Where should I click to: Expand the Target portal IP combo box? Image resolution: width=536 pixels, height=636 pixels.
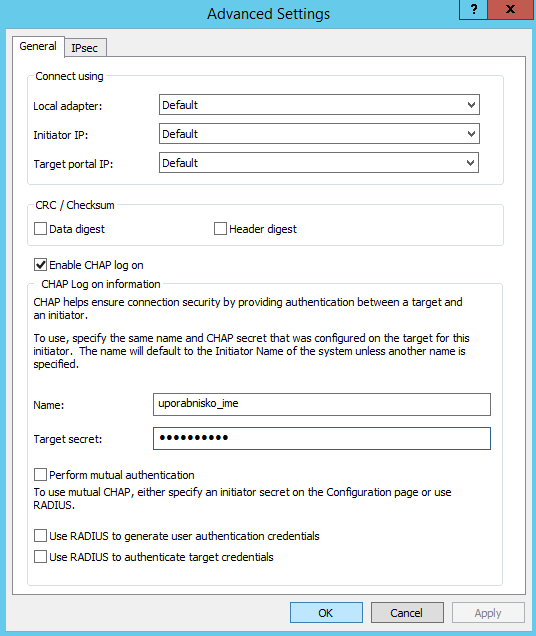pyautogui.click(x=471, y=163)
